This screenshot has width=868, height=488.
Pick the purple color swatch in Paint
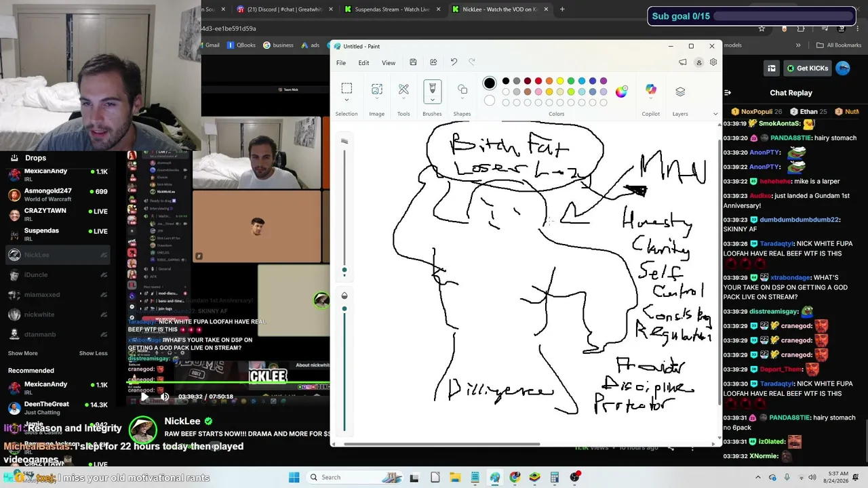tap(604, 81)
